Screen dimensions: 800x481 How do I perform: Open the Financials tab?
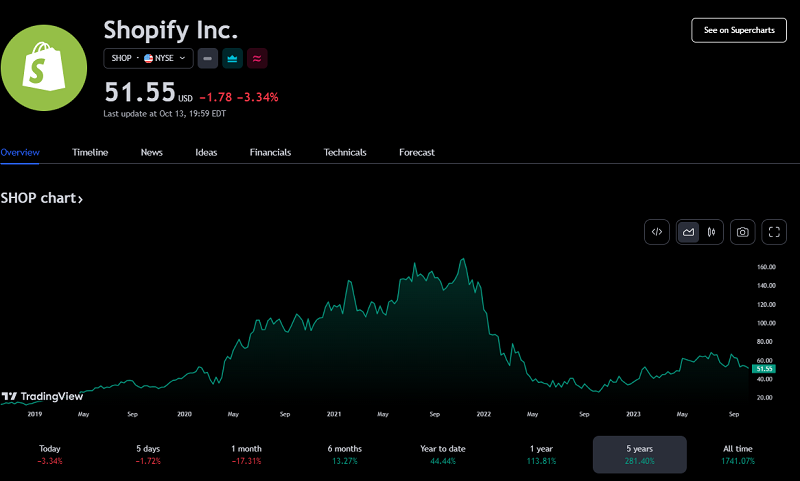point(270,152)
